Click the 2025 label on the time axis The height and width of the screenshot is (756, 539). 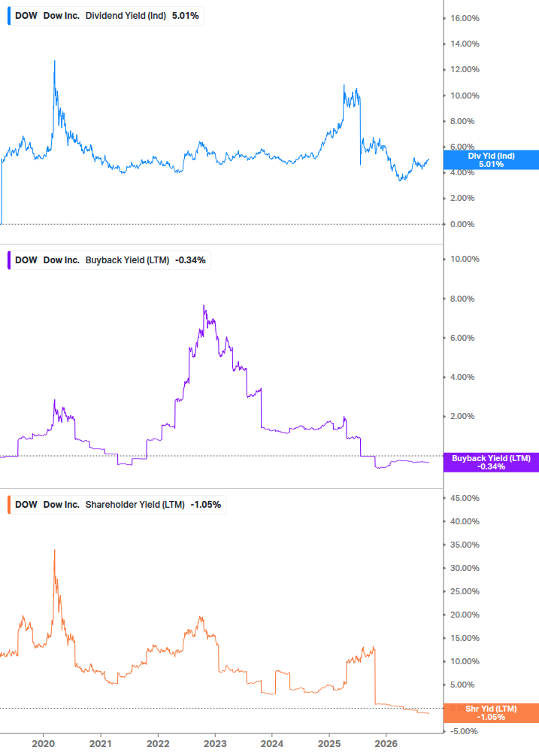[329, 744]
